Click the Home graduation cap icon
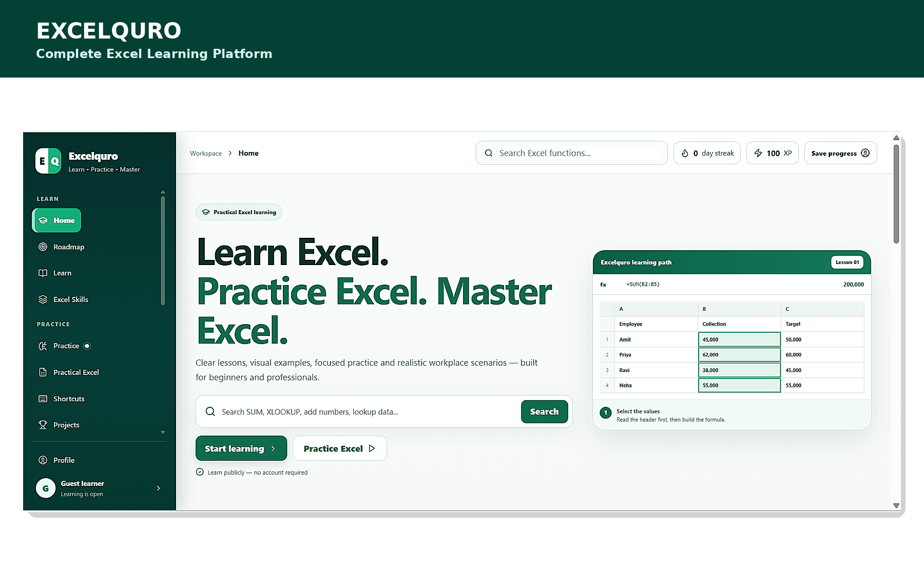924x565 pixels. pyautogui.click(x=43, y=220)
